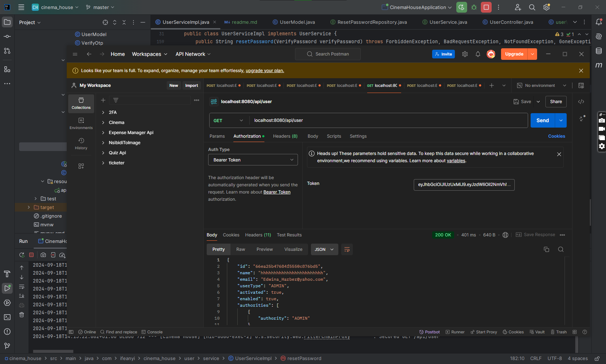Open No environment selector
The image size is (606, 364).
coord(541,85)
